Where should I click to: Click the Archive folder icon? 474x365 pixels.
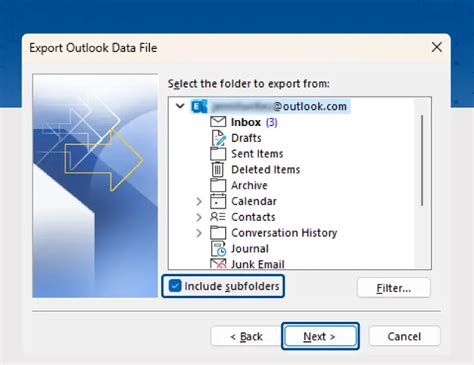[x=218, y=185]
